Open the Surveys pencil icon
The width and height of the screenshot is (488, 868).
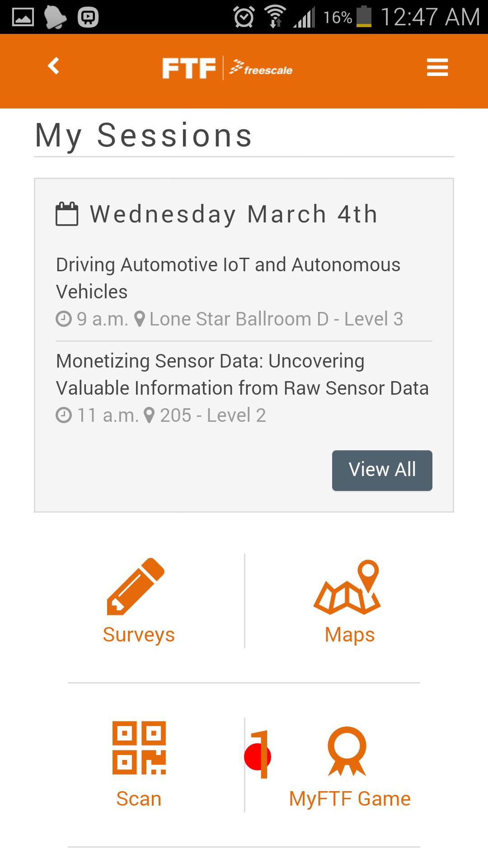point(136,586)
